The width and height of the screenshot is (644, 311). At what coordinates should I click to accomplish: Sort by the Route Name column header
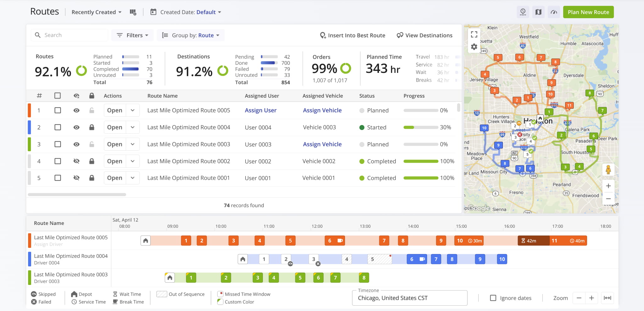[162, 96]
